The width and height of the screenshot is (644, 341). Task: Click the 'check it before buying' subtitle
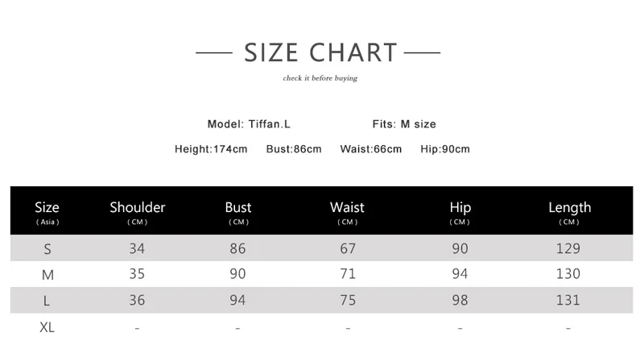coord(320,78)
